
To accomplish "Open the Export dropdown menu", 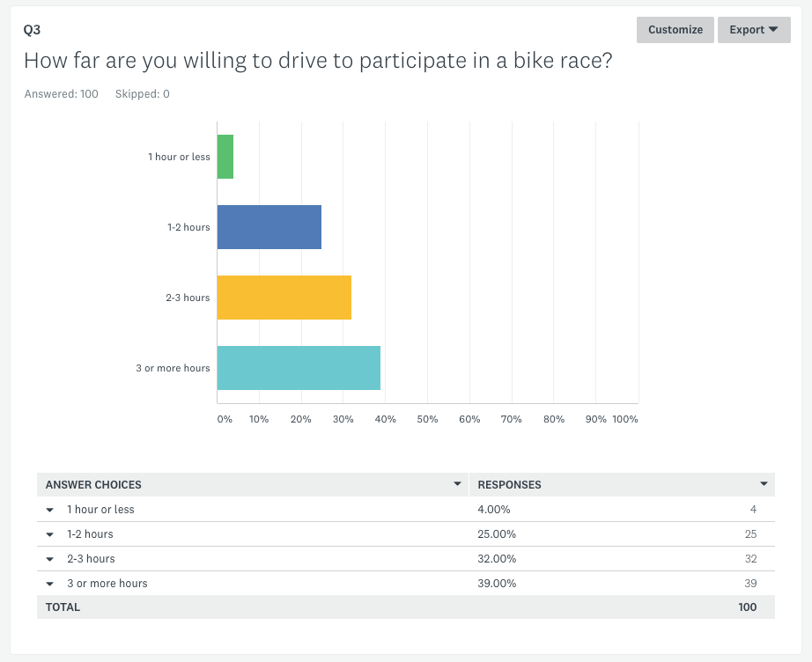I will coord(754,30).
